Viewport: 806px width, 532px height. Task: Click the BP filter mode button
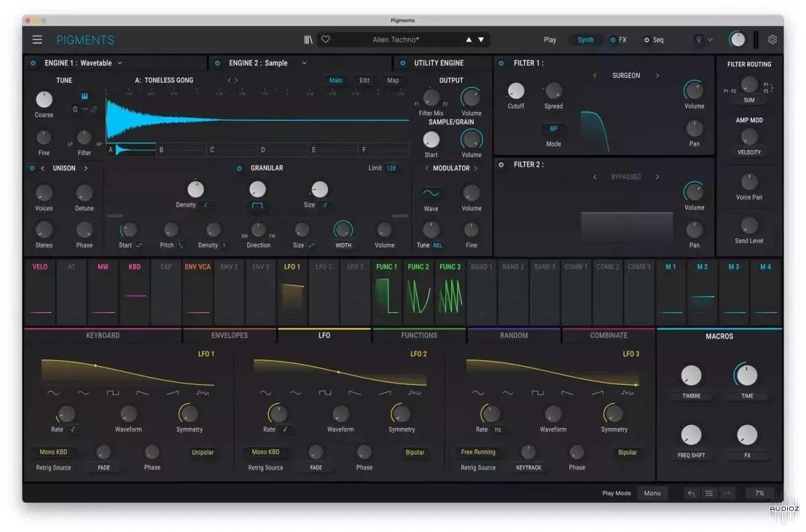point(553,128)
